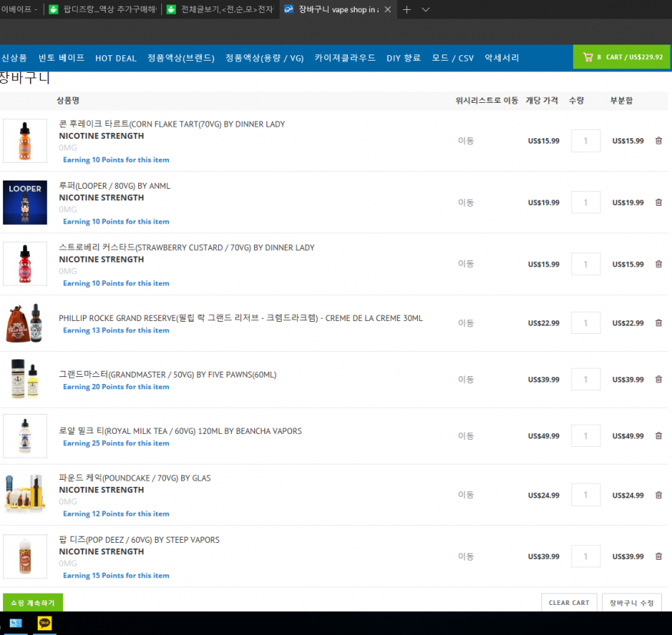Delete Corn Flake Tart item with trash icon
Viewport: 672px width, 635px height.
pyautogui.click(x=659, y=141)
